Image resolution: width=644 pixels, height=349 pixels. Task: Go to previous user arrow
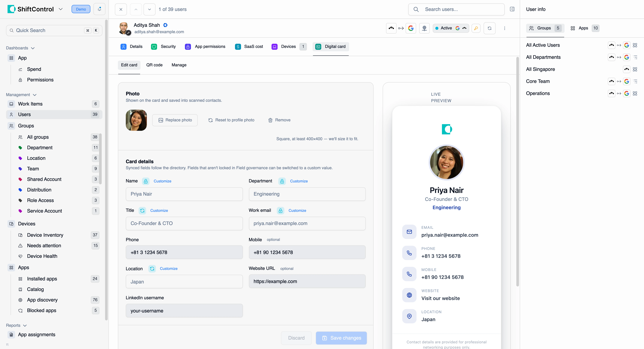(x=136, y=9)
